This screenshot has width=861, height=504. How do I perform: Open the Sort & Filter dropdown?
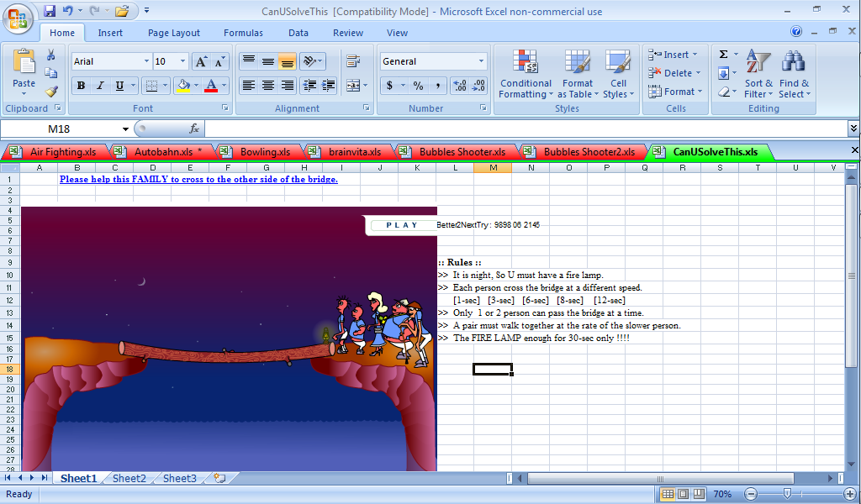758,74
